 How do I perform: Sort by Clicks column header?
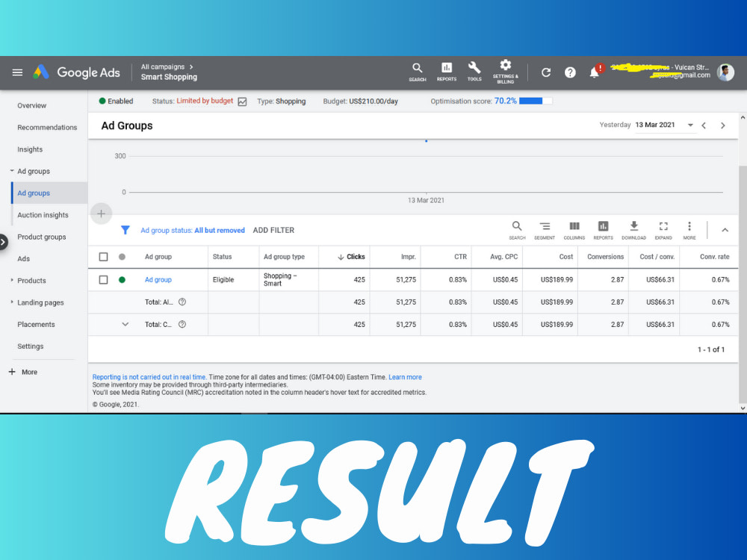(x=351, y=257)
